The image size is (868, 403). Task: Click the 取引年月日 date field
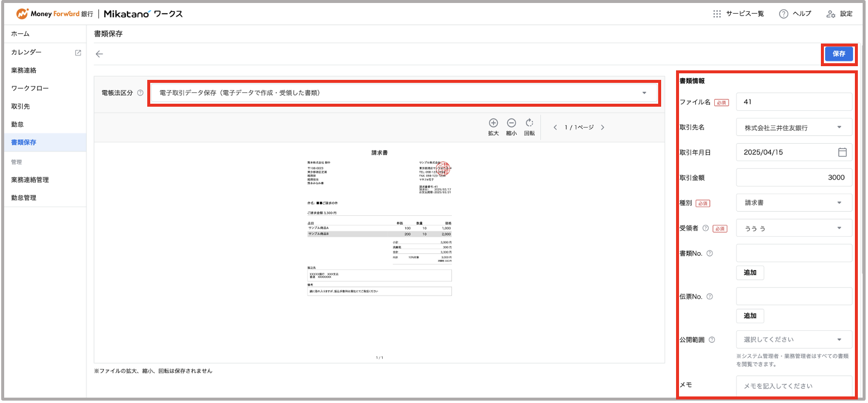[794, 152]
